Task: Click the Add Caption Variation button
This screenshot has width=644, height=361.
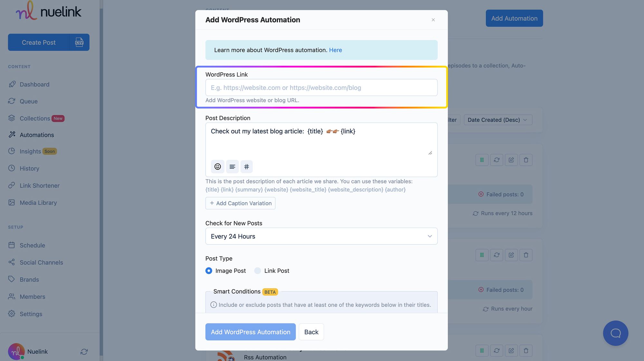Action: 240,203
